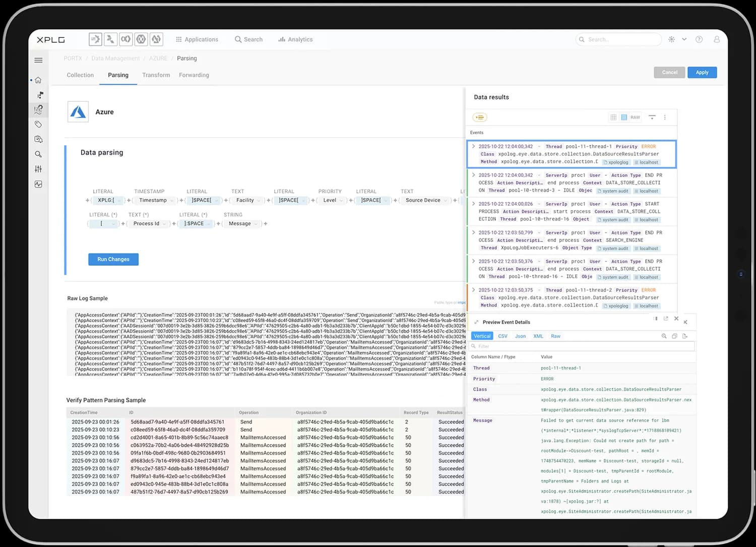Switch to the Transform tab
This screenshot has width=756, height=547.
point(156,75)
